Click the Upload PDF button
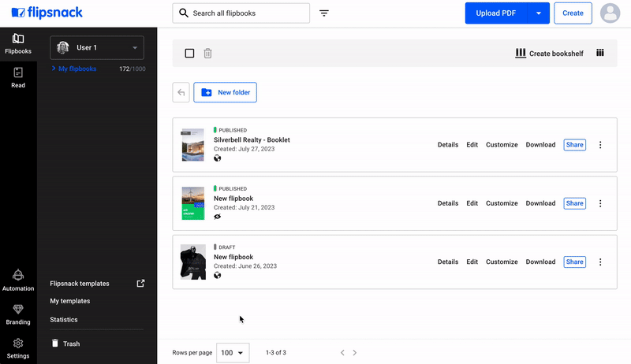This screenshot has height=364, width=631. [496, 13]
